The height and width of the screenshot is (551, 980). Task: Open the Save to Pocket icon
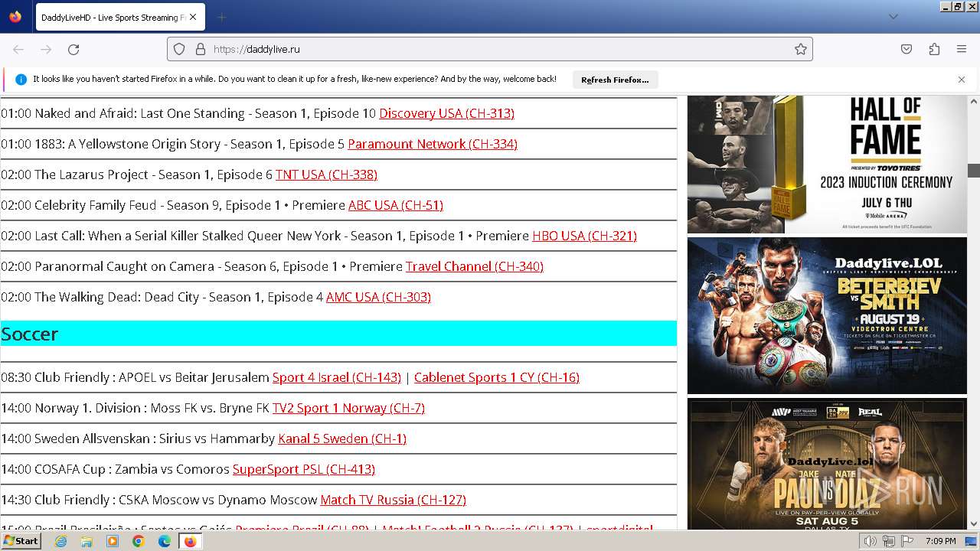click(x=906, y=49)
